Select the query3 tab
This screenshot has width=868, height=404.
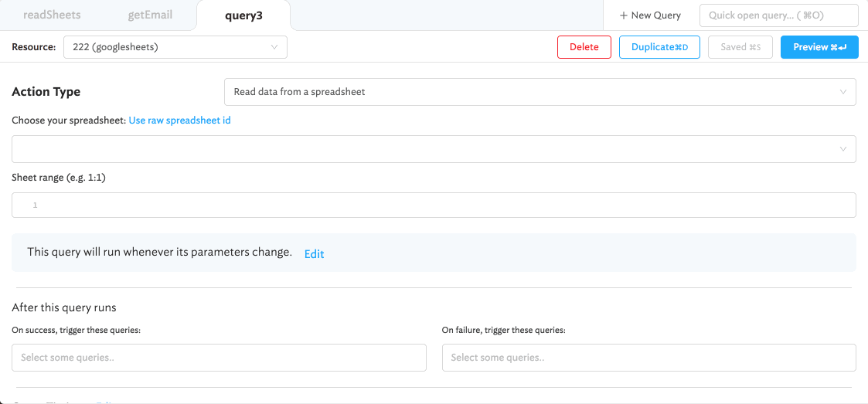[x=243, y=15]
